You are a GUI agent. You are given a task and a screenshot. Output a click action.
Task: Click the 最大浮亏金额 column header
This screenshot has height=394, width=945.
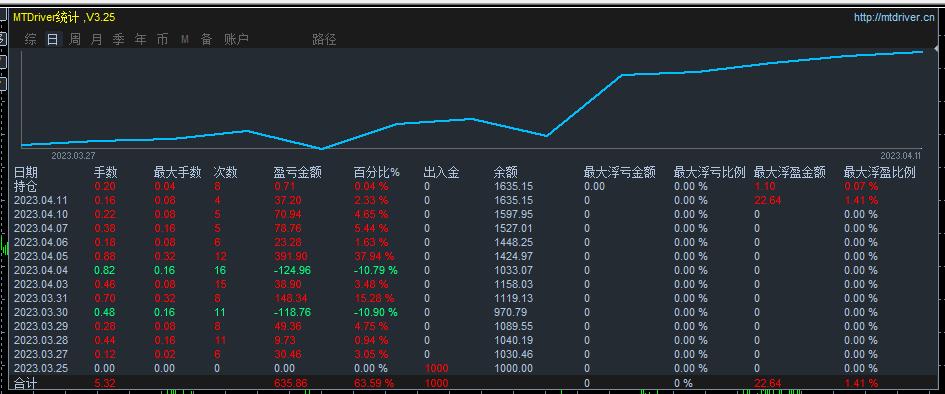click(619, 173)
